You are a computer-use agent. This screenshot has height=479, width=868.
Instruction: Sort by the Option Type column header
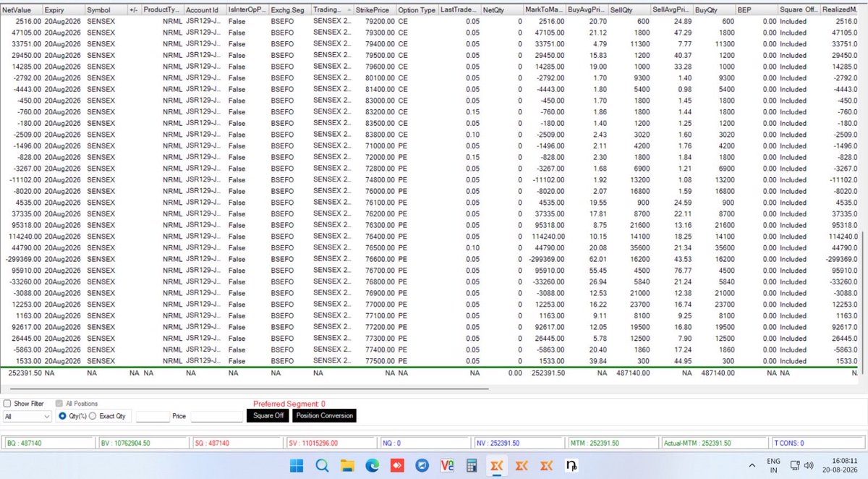(x=417, y=11)
